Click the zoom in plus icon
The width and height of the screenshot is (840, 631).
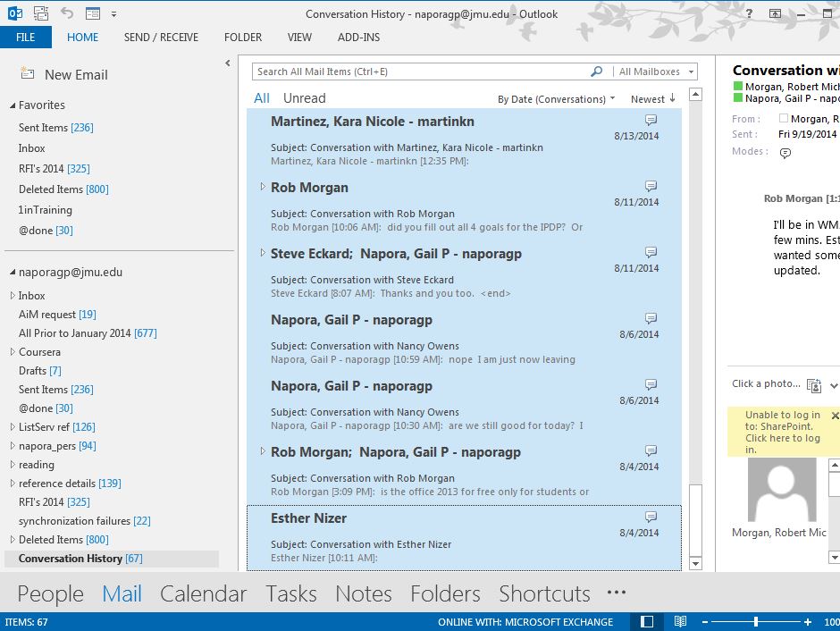coord(807,622)
